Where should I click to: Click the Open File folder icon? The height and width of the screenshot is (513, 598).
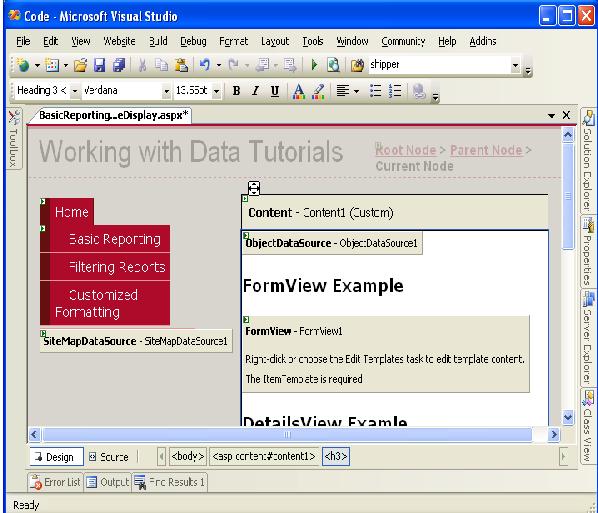(80, 65)
